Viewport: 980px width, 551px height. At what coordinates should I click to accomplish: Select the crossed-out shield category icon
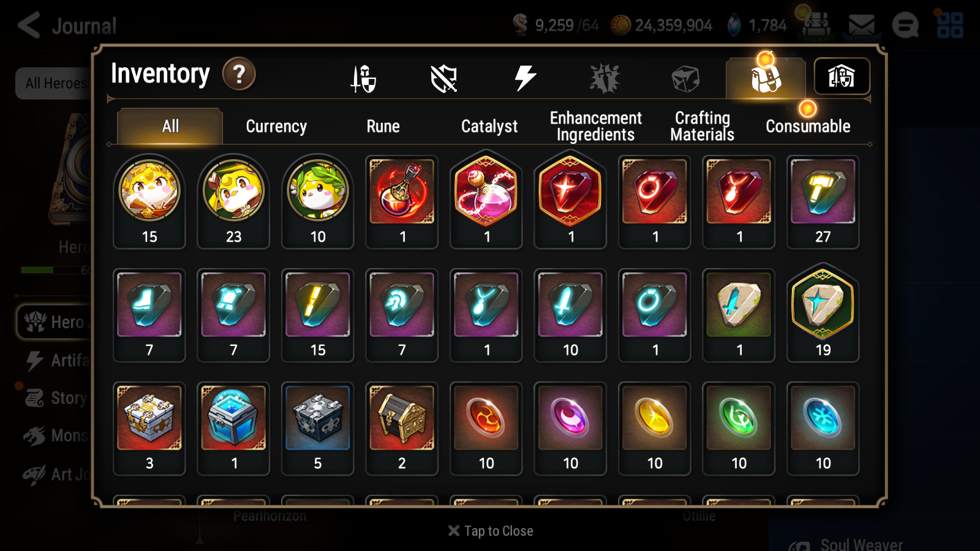(x=444, y=79)
